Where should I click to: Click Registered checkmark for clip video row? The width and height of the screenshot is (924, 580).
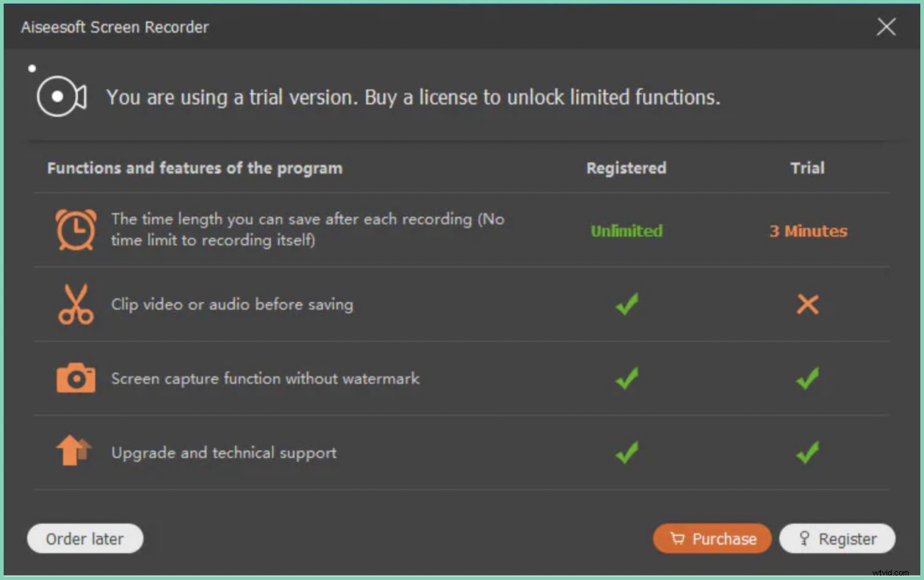(x=627, y=304)
